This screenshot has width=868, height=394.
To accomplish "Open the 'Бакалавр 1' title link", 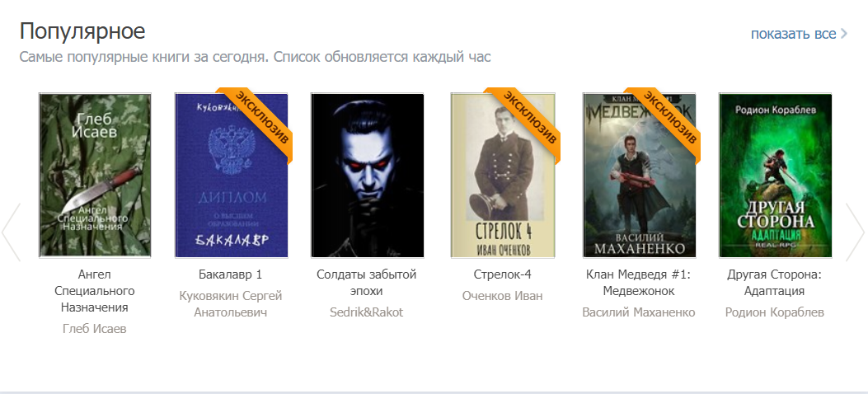I will (230, 274).
